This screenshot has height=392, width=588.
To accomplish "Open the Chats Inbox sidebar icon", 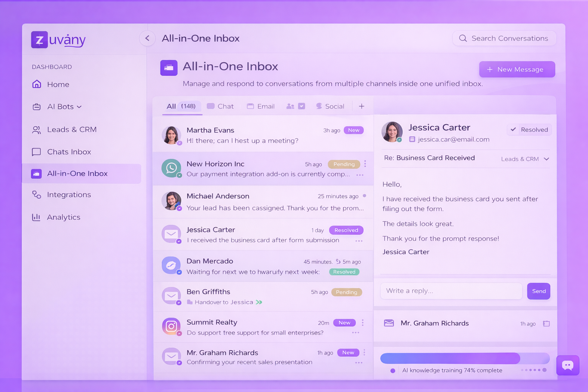I will 36,152.
